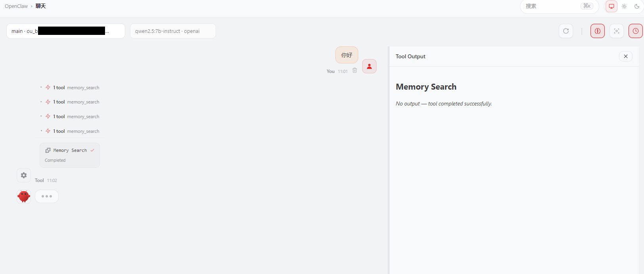The width and height of the screenshot is (644, 274).
Task: Open the qwen2.5:7b-instruct model dropdown
Action: coord(173,31)
